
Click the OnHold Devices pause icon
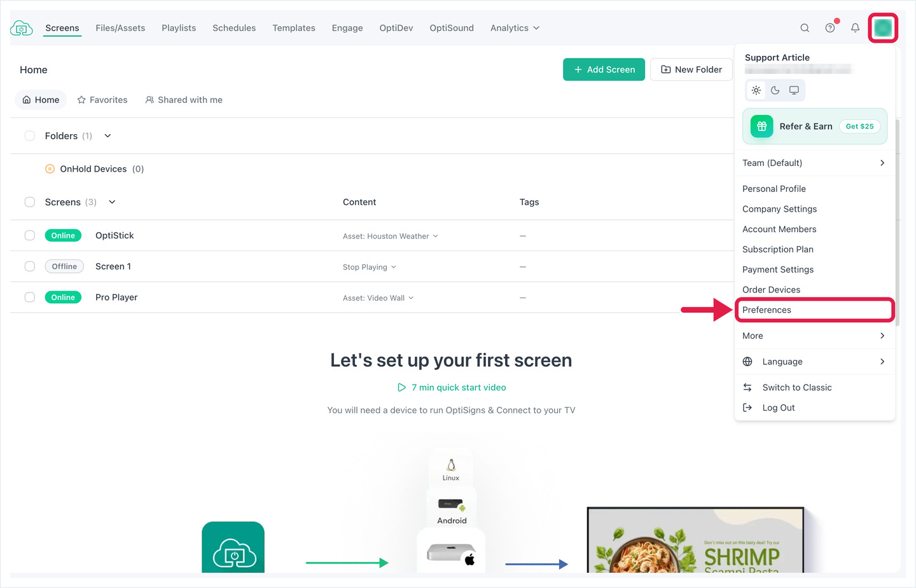50,169
